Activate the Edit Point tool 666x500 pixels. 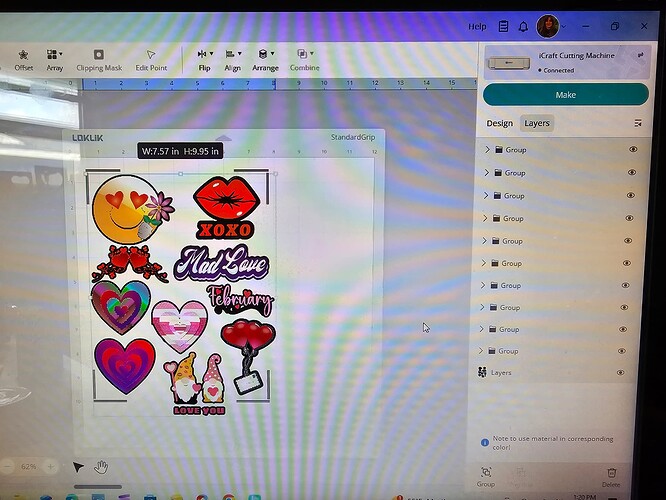point(151,60)
